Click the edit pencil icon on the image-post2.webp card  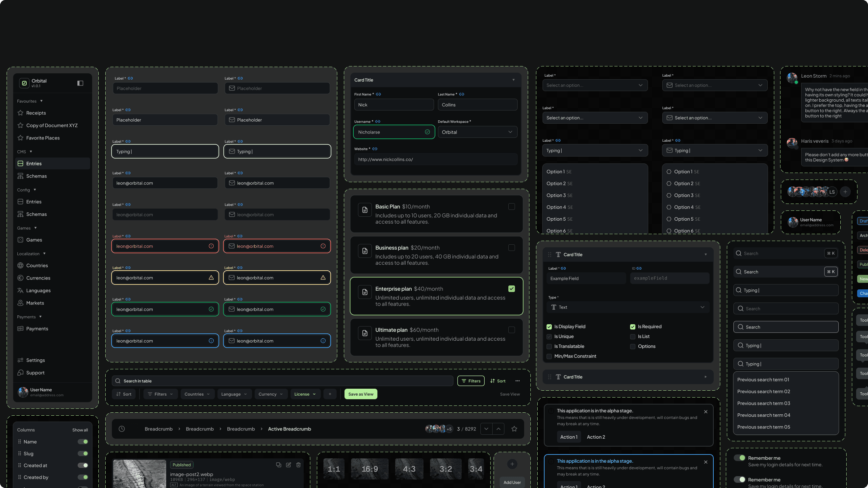(x=289, y=465)
